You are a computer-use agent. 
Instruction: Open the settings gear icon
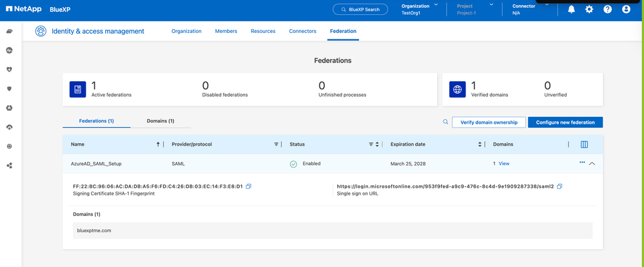pyautogui.click(x=589, y=10)
